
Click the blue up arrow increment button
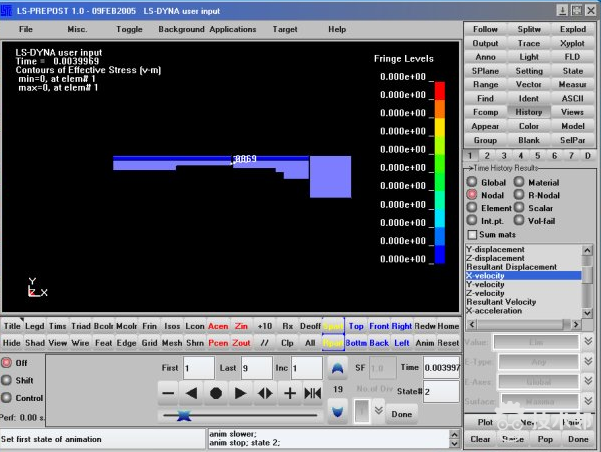point(337,368)
